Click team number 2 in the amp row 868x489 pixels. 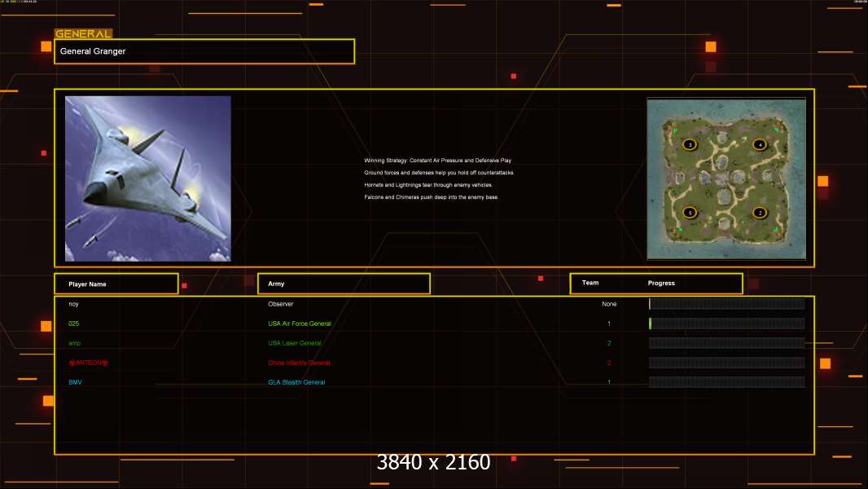[609, 343]
